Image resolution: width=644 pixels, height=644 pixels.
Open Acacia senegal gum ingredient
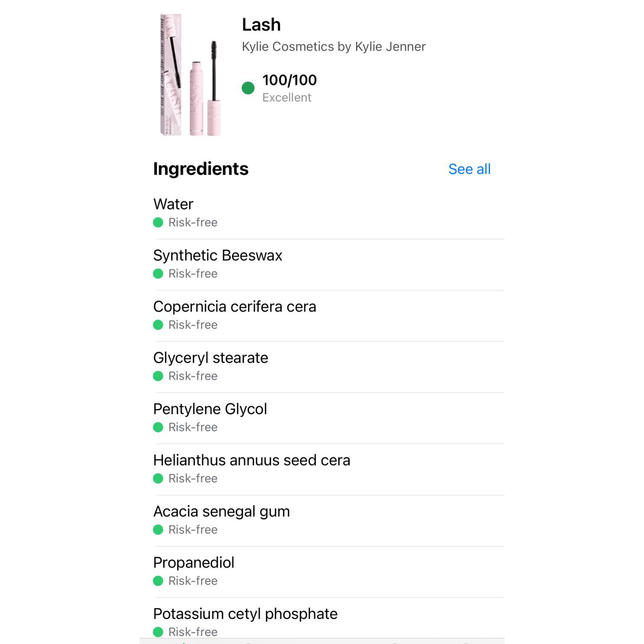coord(322,521)
